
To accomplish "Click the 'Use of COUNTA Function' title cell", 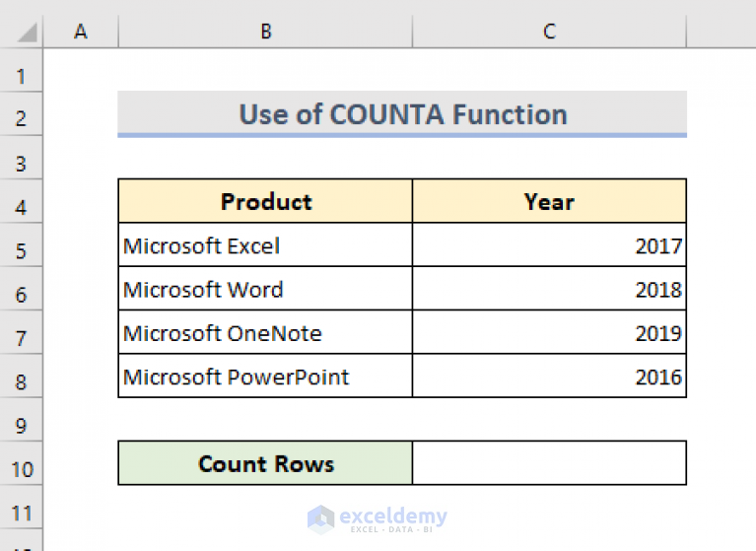I will click(402, 114).
